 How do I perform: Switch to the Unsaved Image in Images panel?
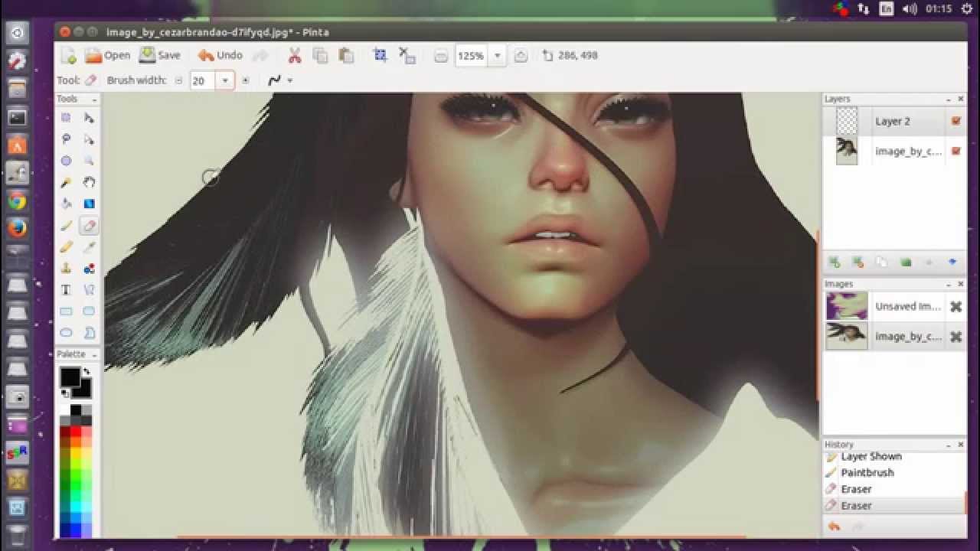pos(907,306)
